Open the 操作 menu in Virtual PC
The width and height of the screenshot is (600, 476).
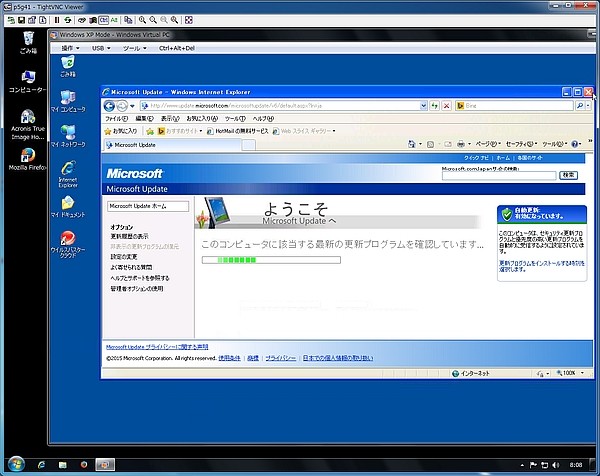click(70, 48)
